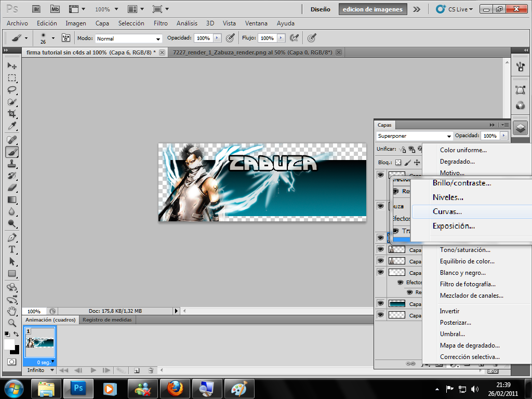Hide the topmost layer in Capas
532x399 pixels.
pos(381,175)
